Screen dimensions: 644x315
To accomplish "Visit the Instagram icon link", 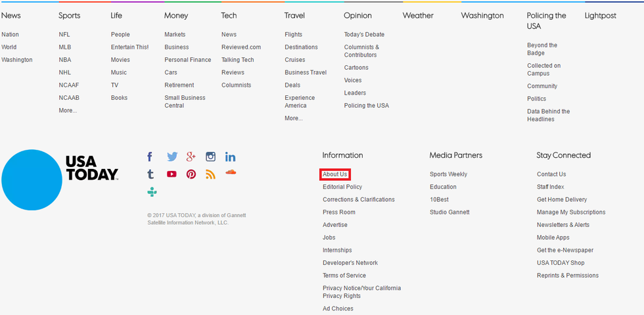I will pyautogui.click(x=210, y=157).
